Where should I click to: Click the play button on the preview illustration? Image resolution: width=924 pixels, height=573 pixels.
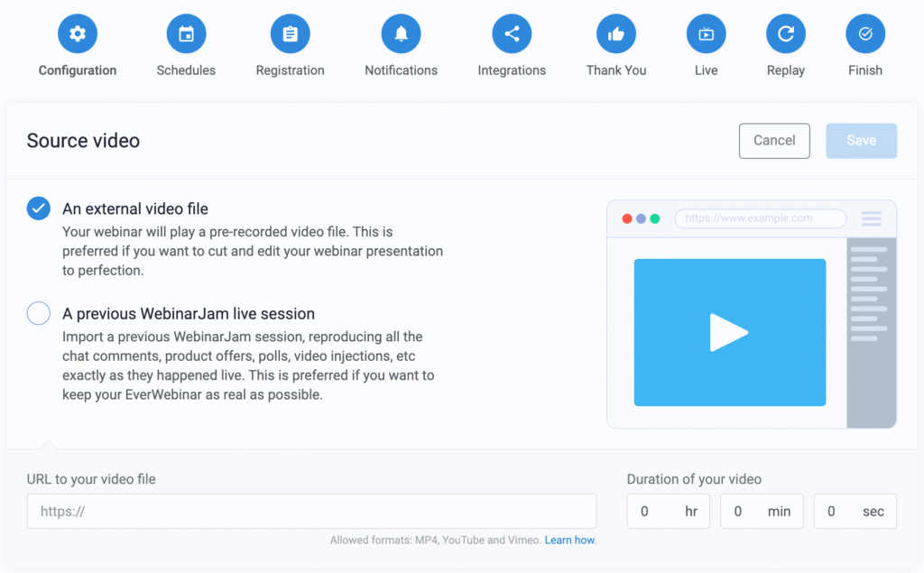[729, 332]
